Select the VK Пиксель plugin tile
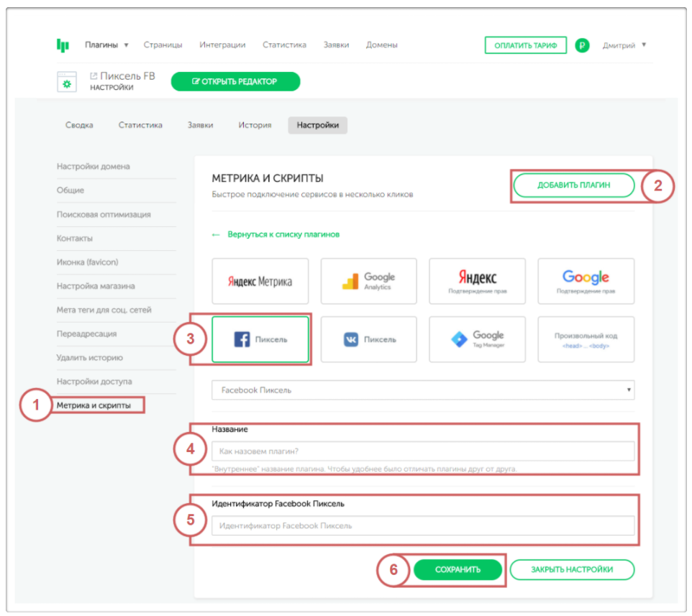Screen dimensions: 692x616 tap(368, 339)
